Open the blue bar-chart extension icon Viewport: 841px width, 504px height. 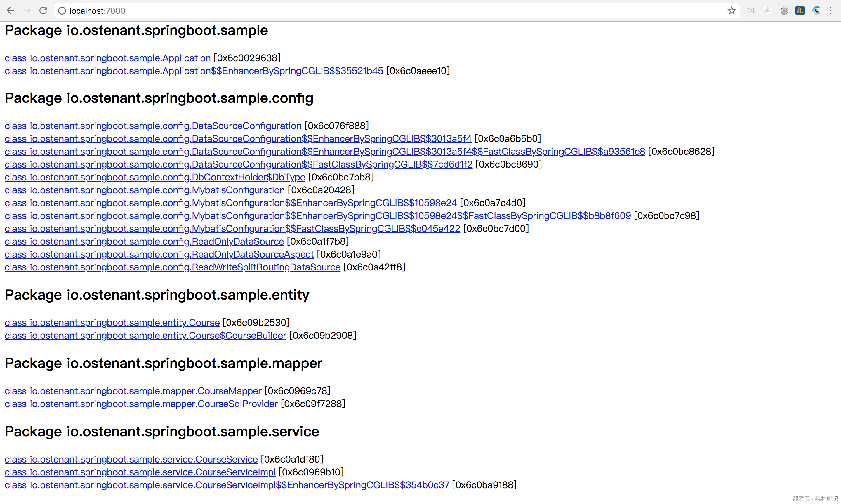click(800, 11)
